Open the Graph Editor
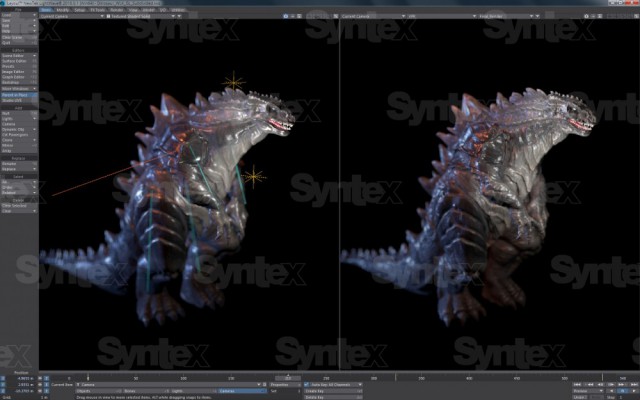 tap(19, 77)
